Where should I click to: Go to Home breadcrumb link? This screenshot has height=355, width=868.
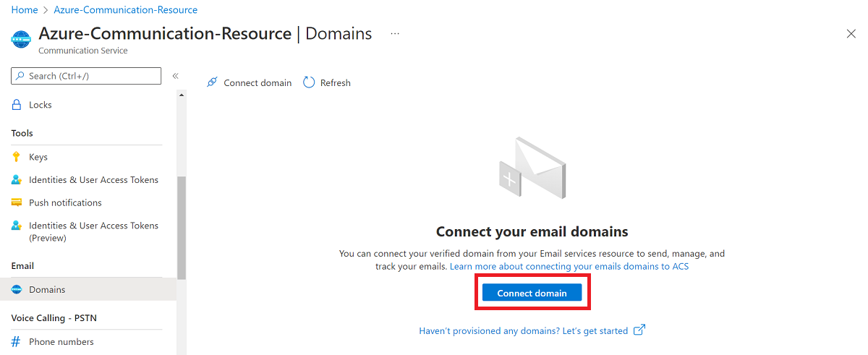click(x=24, y=10)
